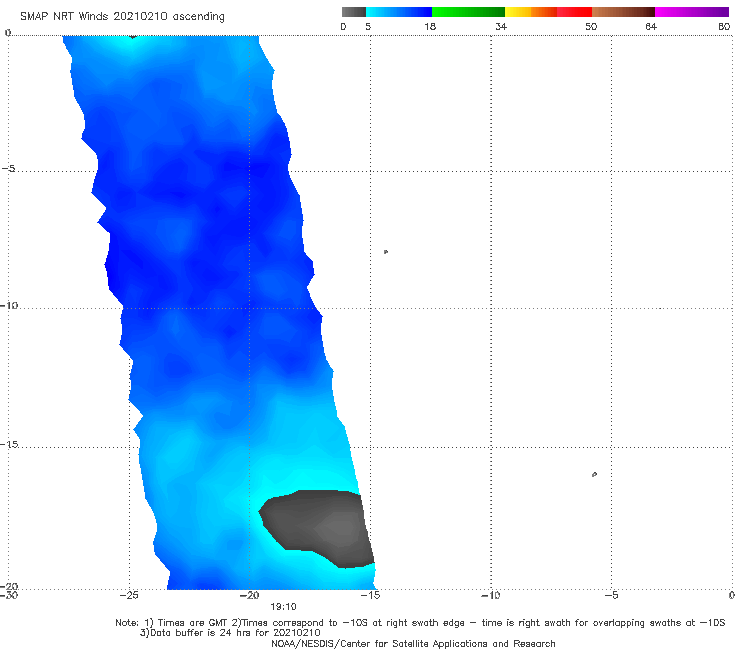
Task: Click the latitude axis label '-15'
Action: [x=9, y=444]
